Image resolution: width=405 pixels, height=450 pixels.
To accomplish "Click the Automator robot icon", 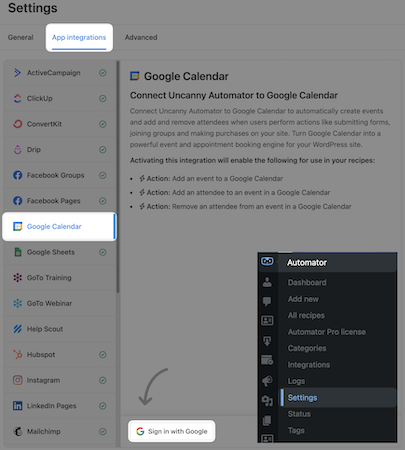I will click(267, 261).
